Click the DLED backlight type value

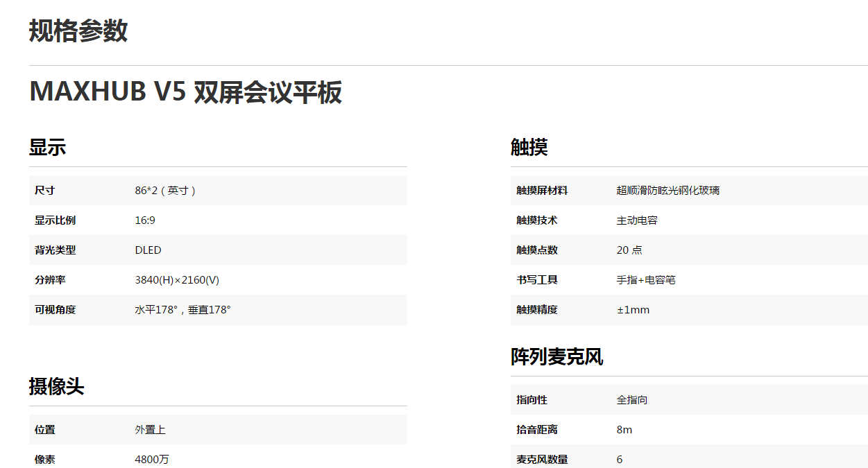click(148, 250)
